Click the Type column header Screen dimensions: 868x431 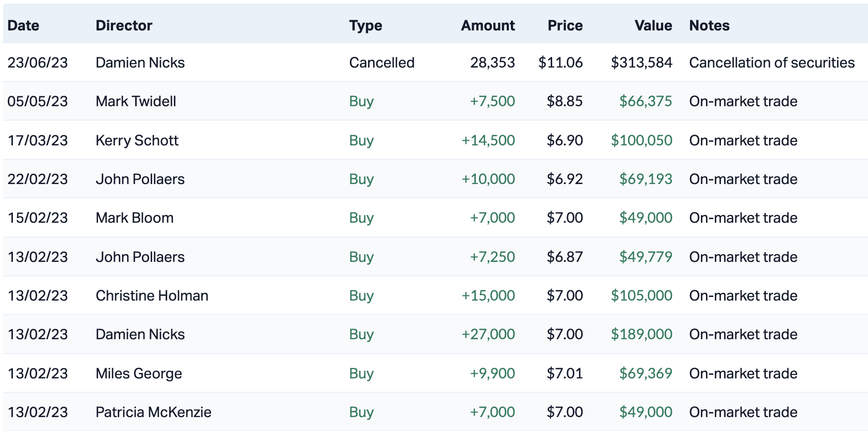pos(365,25)
